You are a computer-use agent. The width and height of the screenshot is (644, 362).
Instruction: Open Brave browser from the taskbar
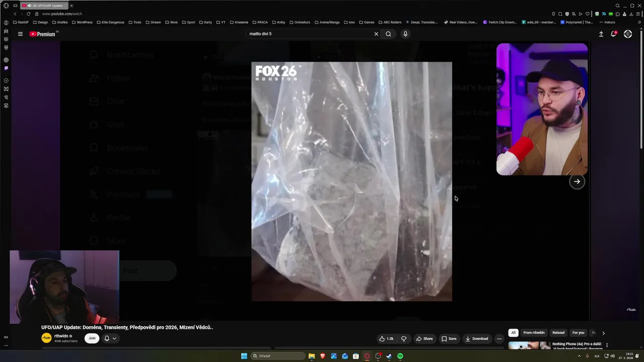click(323, 356)
